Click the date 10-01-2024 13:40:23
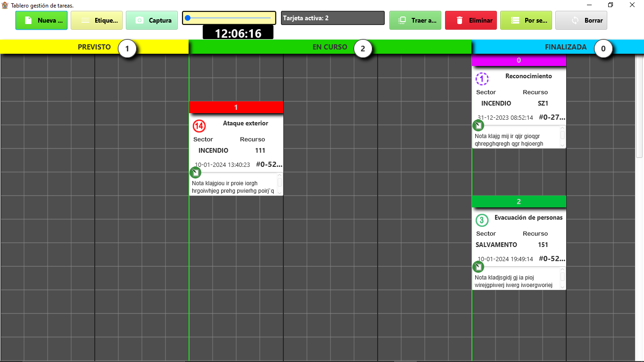The image size is (644, 362). (223, 165)
